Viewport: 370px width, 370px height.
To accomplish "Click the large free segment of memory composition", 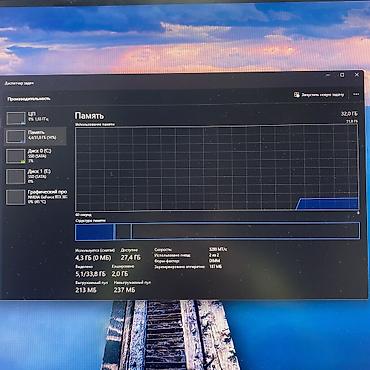I will tap(245, 231).
